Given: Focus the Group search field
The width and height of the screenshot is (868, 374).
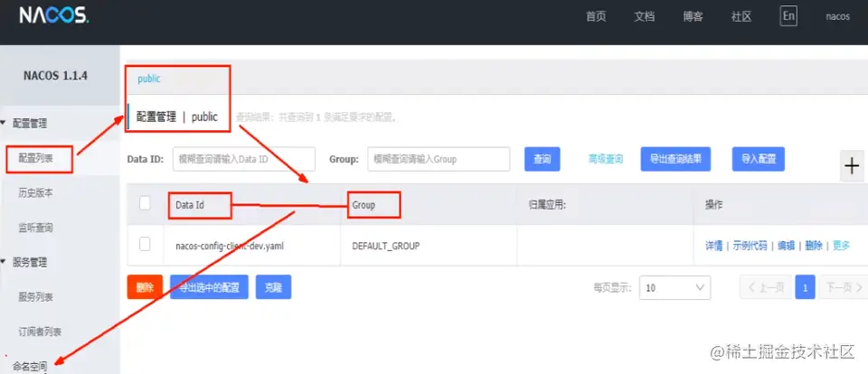Looking at the screenshot, I should pos(439,159).
